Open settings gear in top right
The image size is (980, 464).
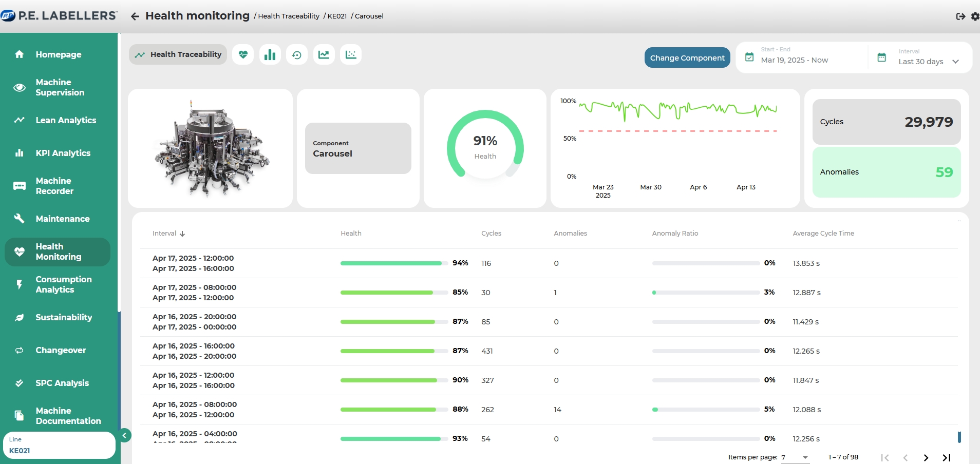coord(975,16)
